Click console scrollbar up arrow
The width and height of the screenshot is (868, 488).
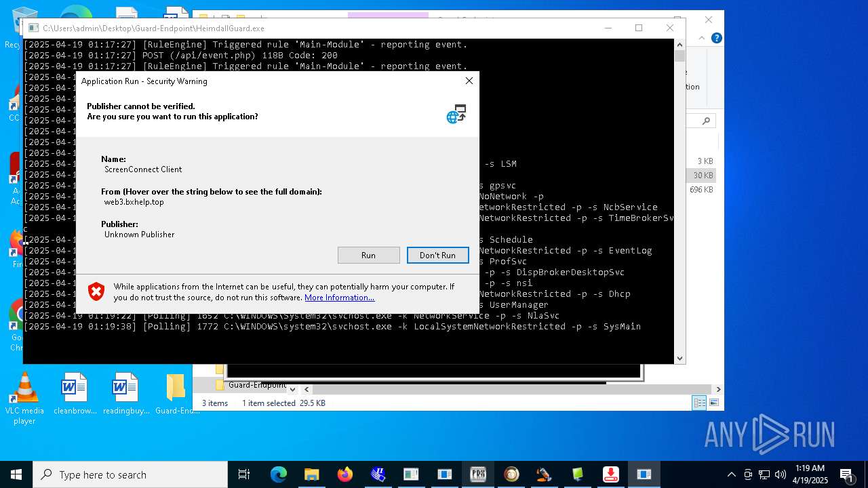click(679, 45)
